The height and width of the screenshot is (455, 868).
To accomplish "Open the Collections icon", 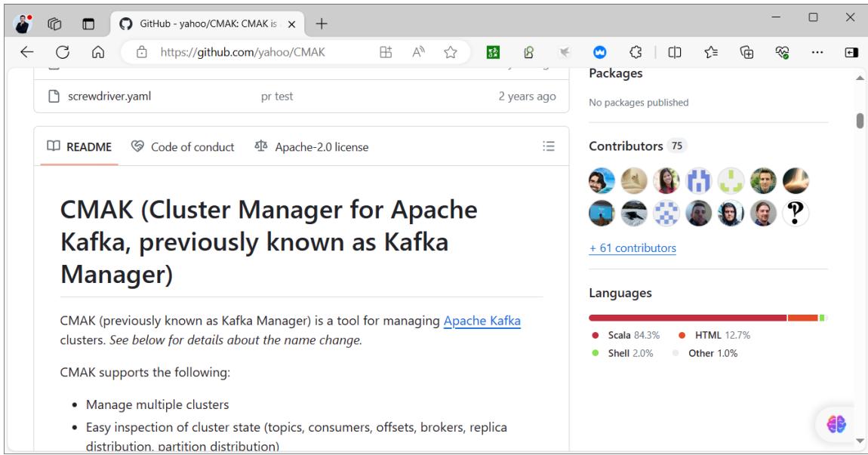I will tap(746, 52).
